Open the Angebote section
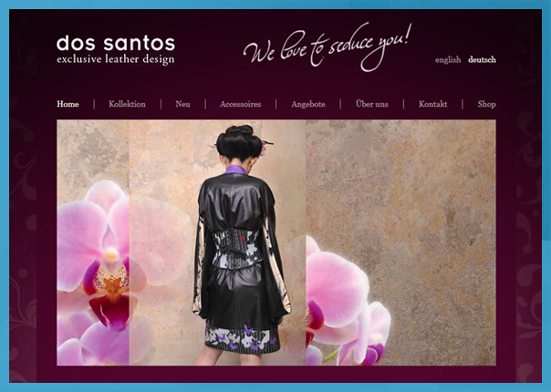Screen dimensions: 551x392 pos(308,104)
